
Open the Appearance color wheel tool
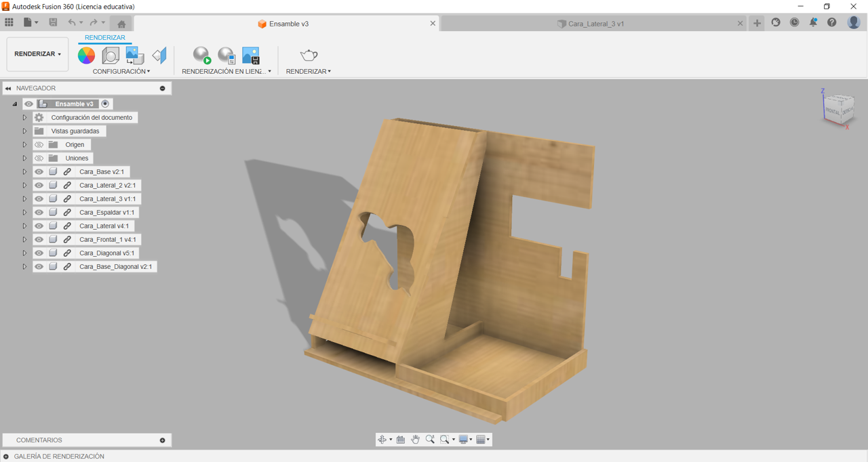coord(86,56)
